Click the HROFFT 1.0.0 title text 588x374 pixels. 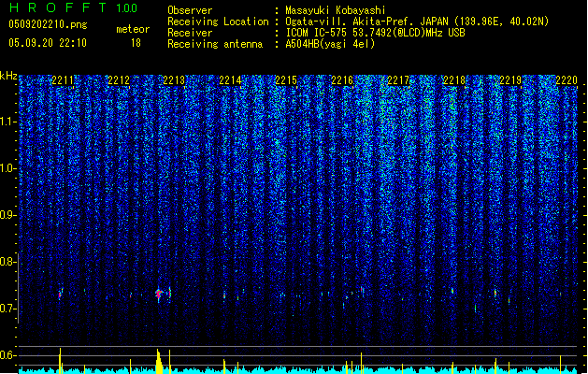73,7
